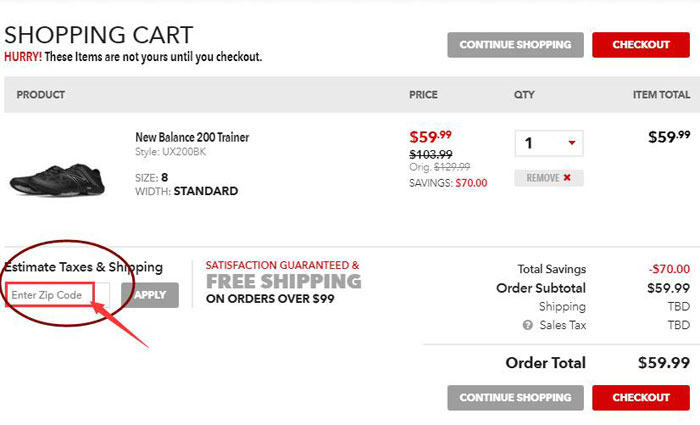Click the PRODUCT column header
700x425 pixels.
(41, 95)
